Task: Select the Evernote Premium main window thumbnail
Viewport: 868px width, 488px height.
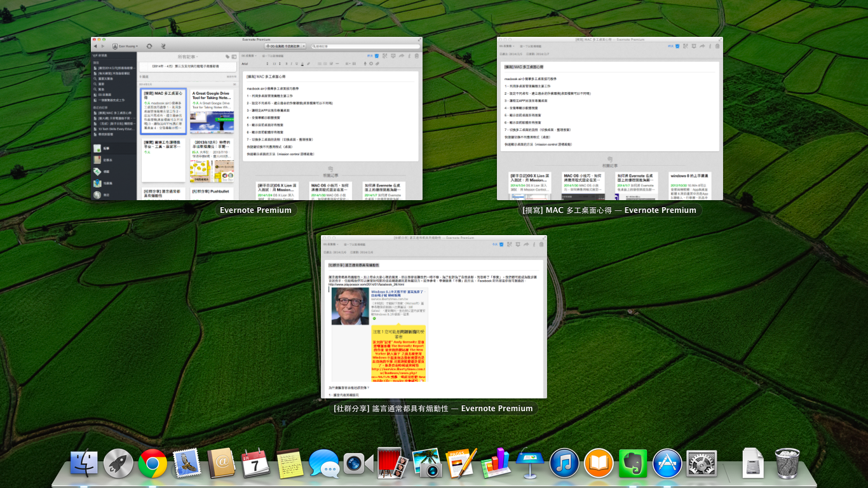Action: (257, 118)
